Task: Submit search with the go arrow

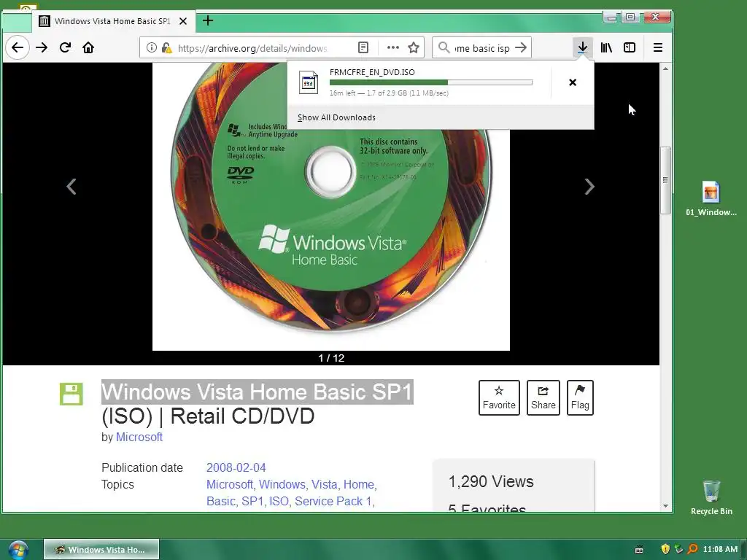Action: pyautogui.click(x=522, y=47)
